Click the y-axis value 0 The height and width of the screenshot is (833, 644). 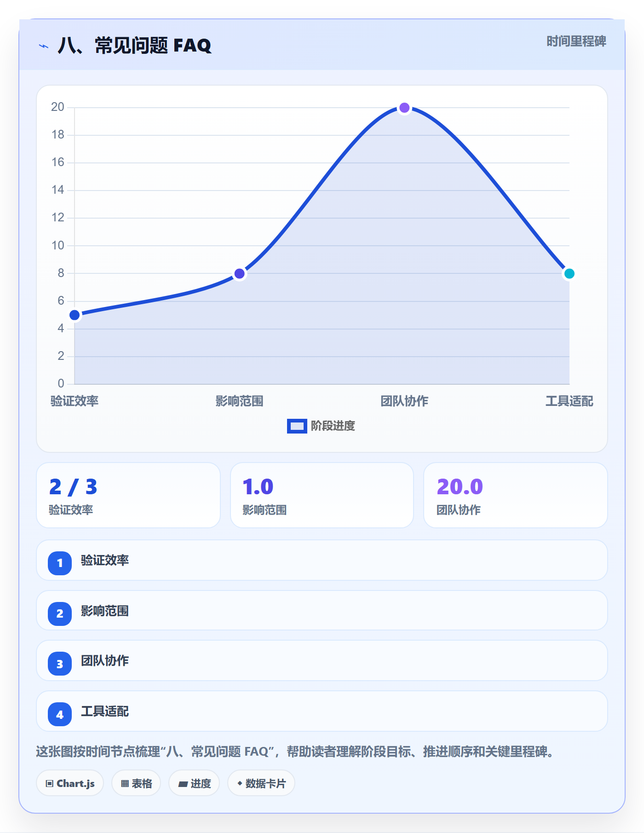coord(61,383)
